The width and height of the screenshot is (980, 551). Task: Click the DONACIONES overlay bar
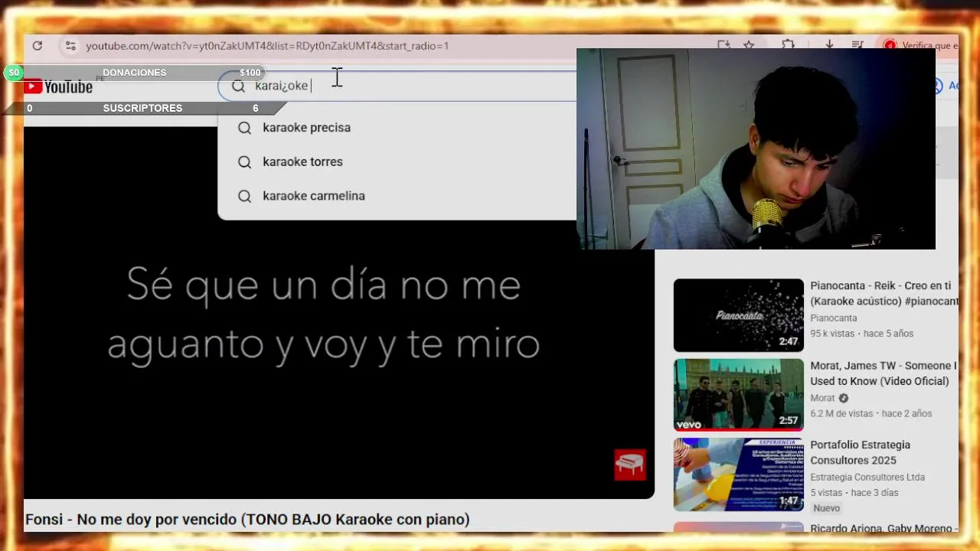[135, 73]
